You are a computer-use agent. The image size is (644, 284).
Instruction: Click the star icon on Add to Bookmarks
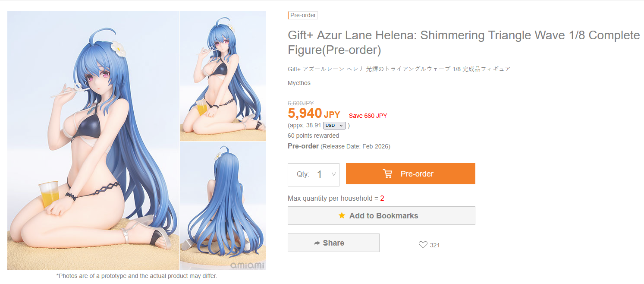(x=342, y=215)
